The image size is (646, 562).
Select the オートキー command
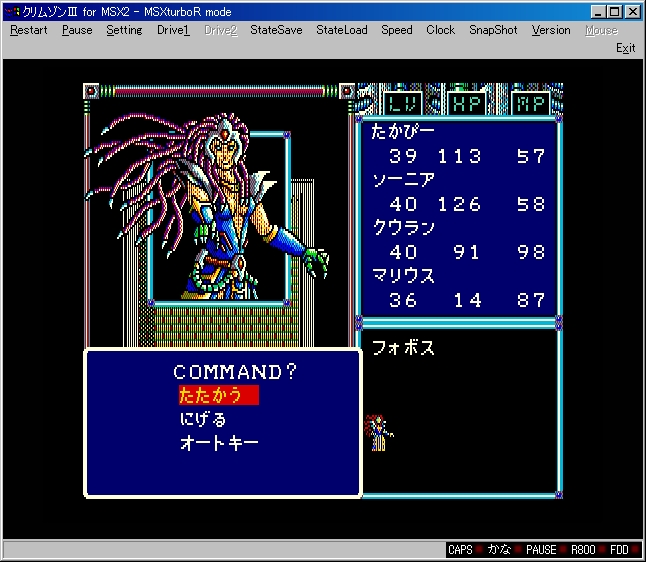coord(219,443)
